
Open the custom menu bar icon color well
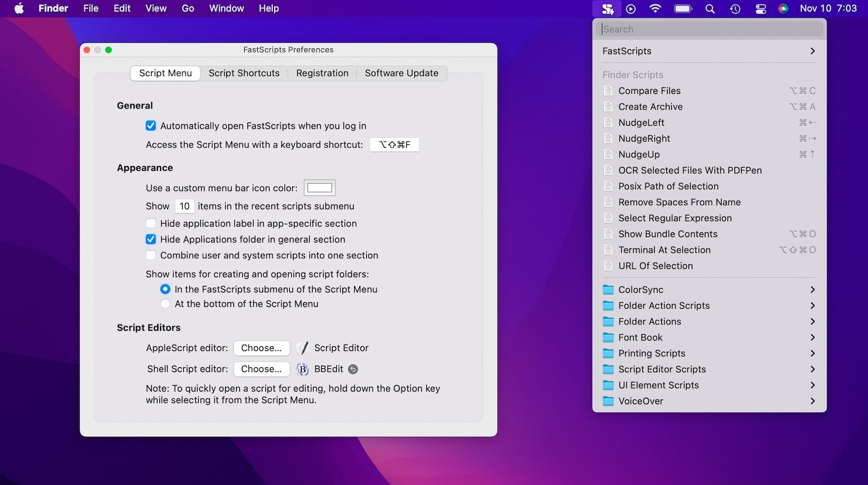pos(320,188)
